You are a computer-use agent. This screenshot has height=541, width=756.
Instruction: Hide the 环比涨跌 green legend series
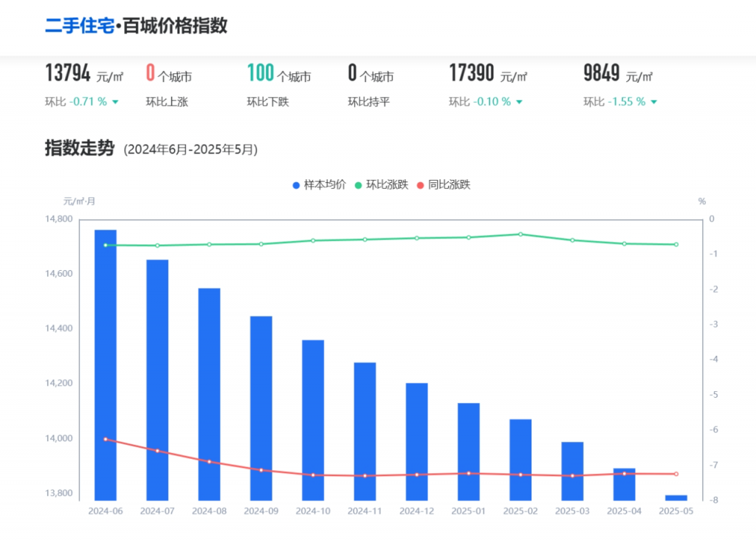point(381,185)
